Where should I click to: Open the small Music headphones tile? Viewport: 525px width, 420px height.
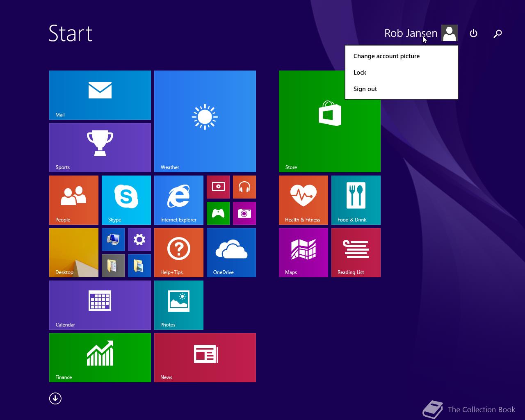click(244, 187)
